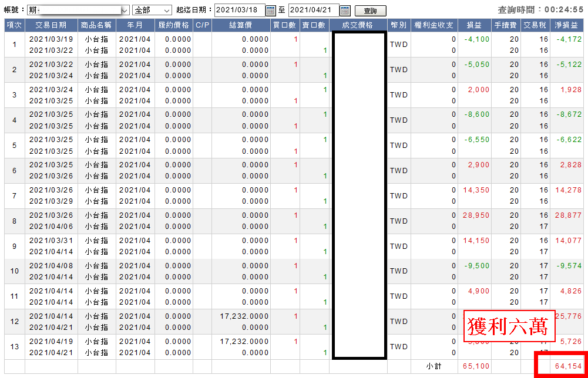
Task: Click the 手續費 column header
Action: 506,25
